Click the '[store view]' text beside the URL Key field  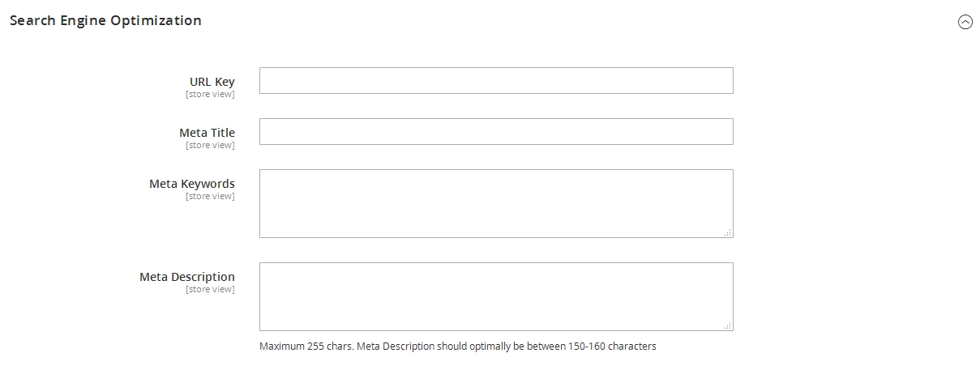click(210, 95)
